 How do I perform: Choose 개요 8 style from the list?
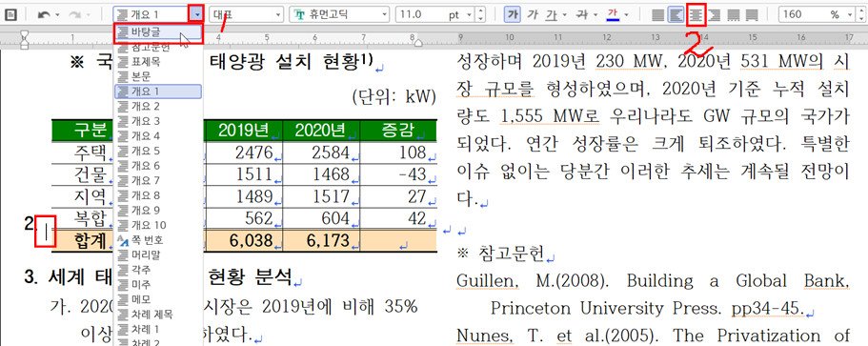point(158,196)
